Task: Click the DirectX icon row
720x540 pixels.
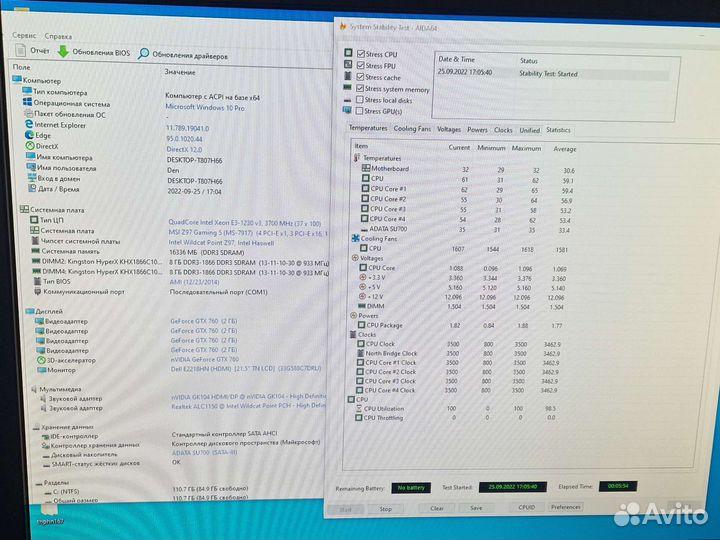Action: pyautogui.click(x=42, y=146)
